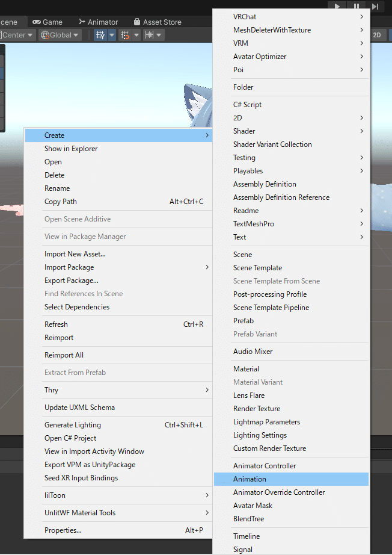Click Export Package...
The image size is (392, 555).
tap(119, 281)
